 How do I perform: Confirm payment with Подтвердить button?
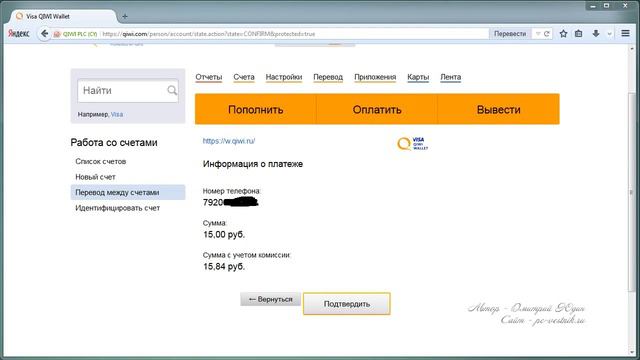pyautogui.click(x=347, y=304)
